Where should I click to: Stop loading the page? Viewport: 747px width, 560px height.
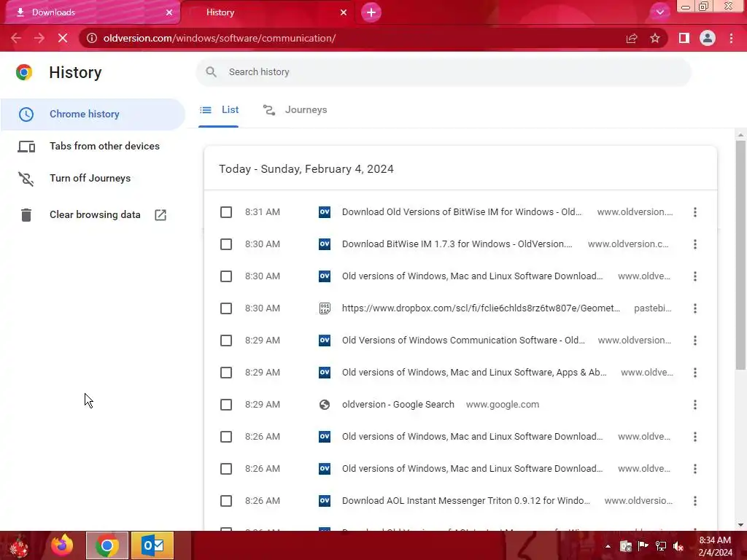[x=63, y=38]
